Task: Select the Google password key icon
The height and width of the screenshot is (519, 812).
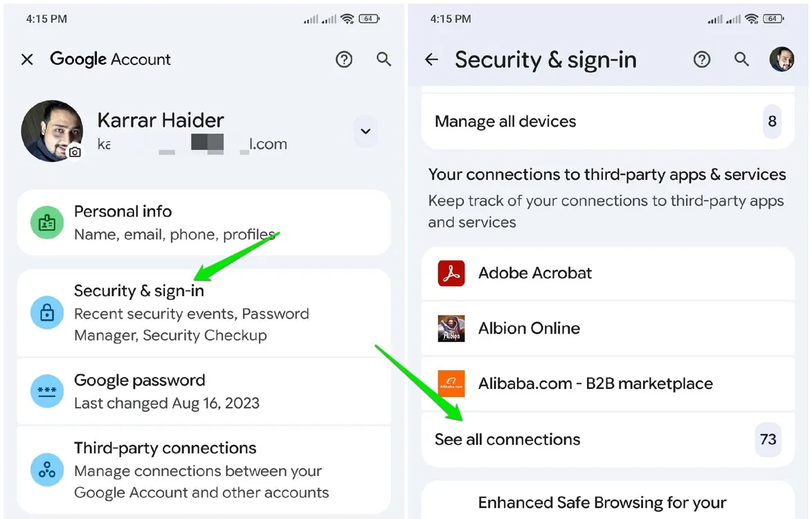Action: point(46,391)
